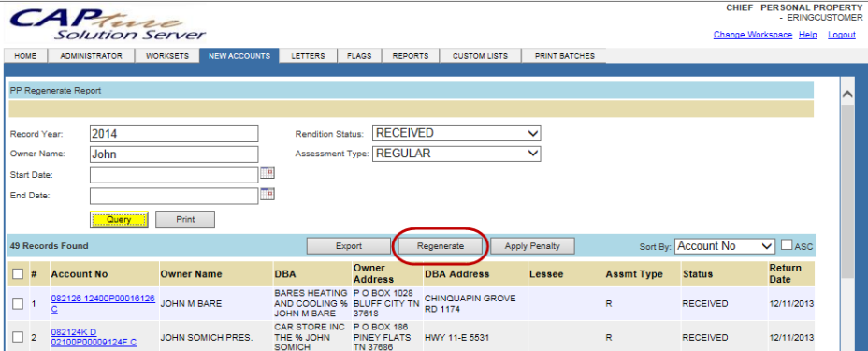The image size is (868, 351).
Task: Go to the WORKSETS tab
Action: pos(167,56)
